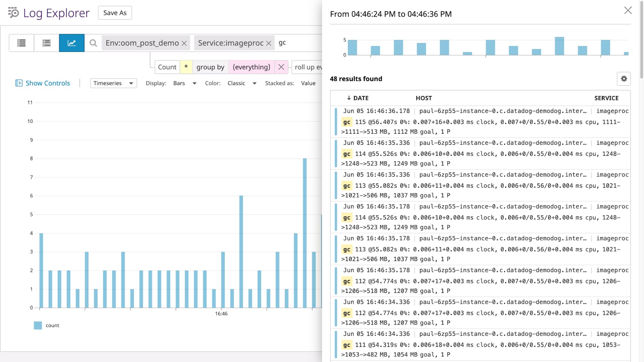Remove the group by everything clause
The image size is (644, 362).
tap(281, 67)
